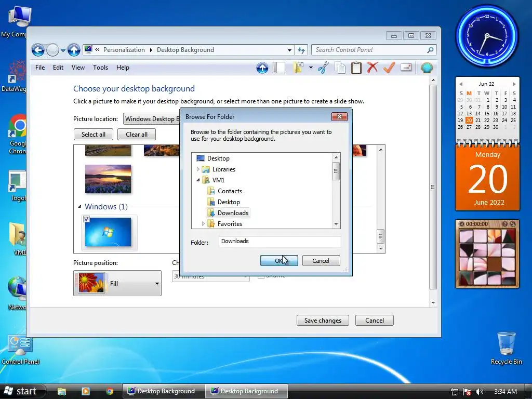The image size is (532, 399).
Task: Click Cancel in Browse For Folder dialog
Action: tap(321, 261)
